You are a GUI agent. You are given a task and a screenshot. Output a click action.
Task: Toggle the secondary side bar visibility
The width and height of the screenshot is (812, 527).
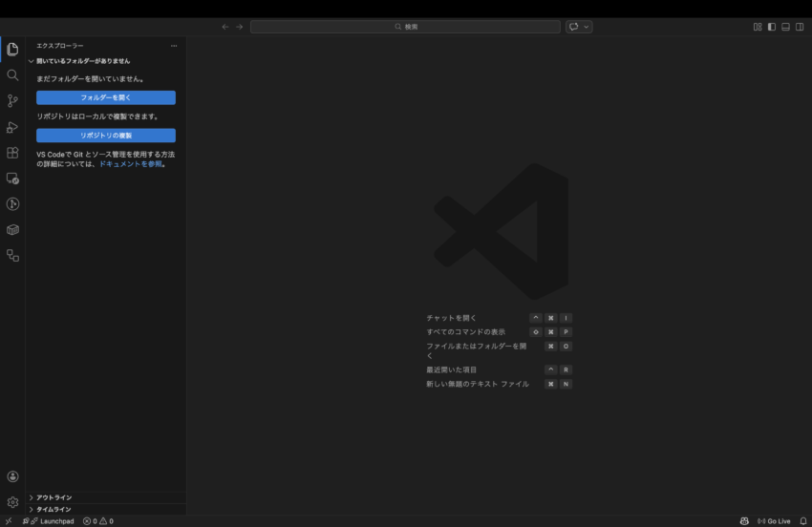(x=801, y=27)
